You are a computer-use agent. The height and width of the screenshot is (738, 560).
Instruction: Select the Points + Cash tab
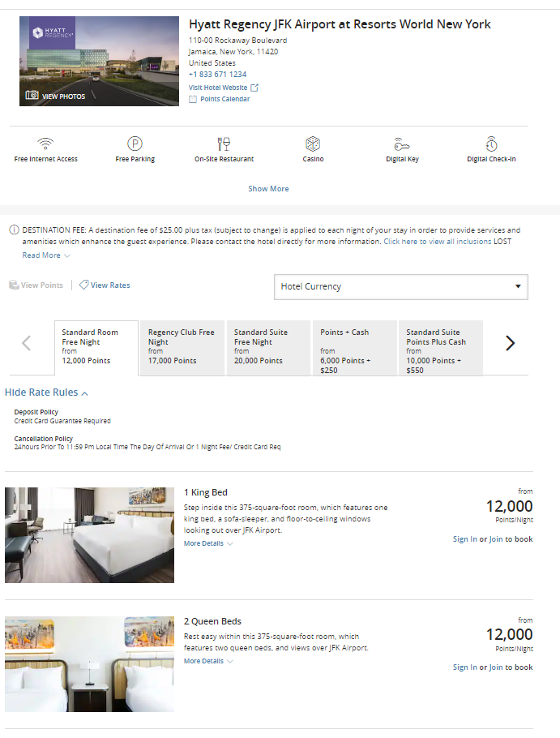pyautogui.click(x=354, y=348)
